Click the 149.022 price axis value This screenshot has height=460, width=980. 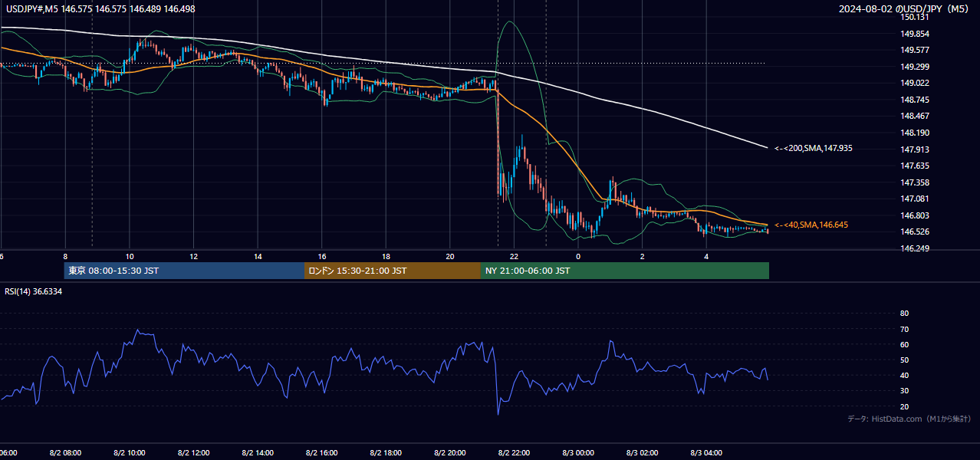(914, 83)
